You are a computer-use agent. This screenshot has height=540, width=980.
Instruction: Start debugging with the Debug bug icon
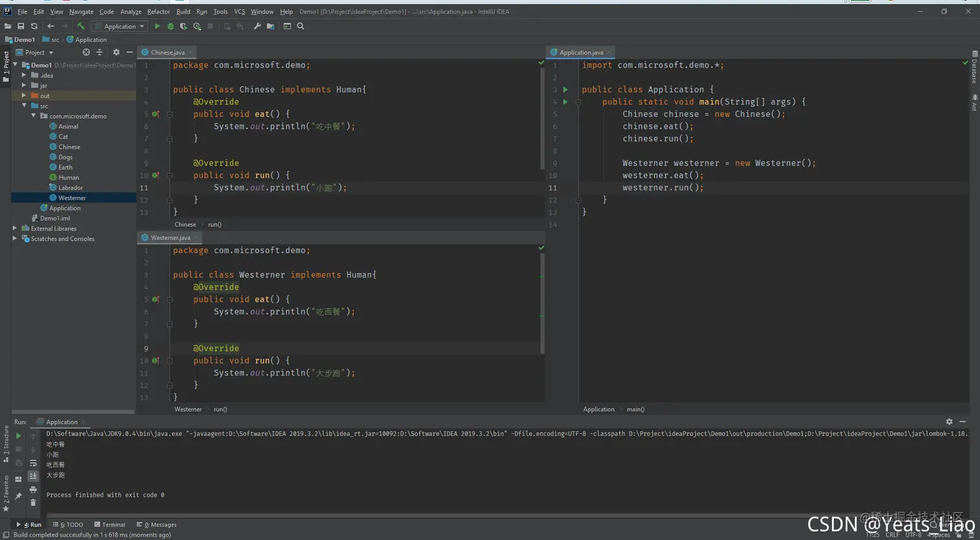[170, 27]
